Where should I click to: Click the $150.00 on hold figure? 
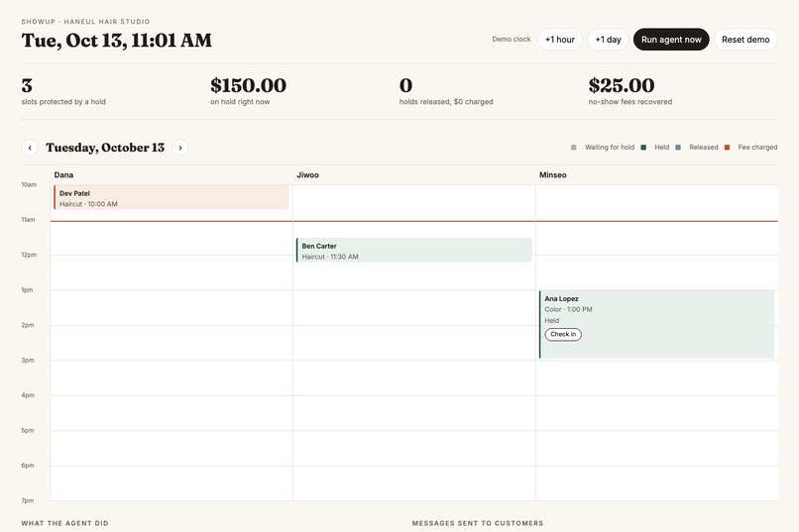(248, 85)
